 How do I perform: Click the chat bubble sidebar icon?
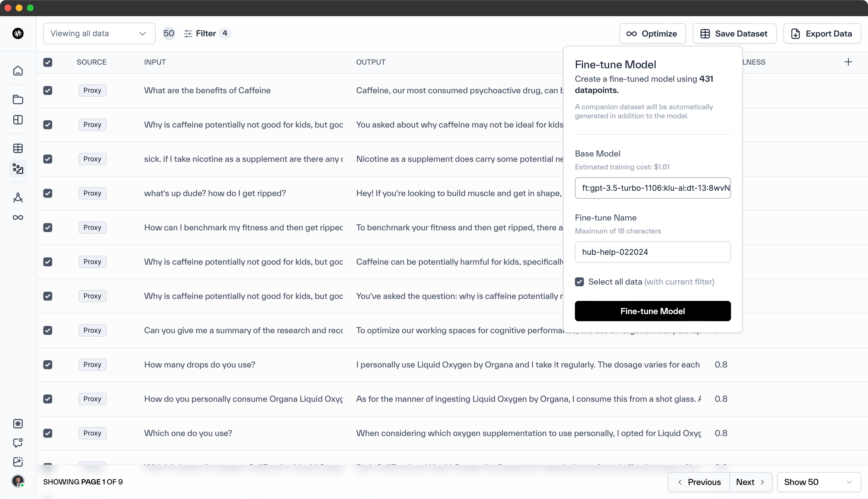(18, 443)
